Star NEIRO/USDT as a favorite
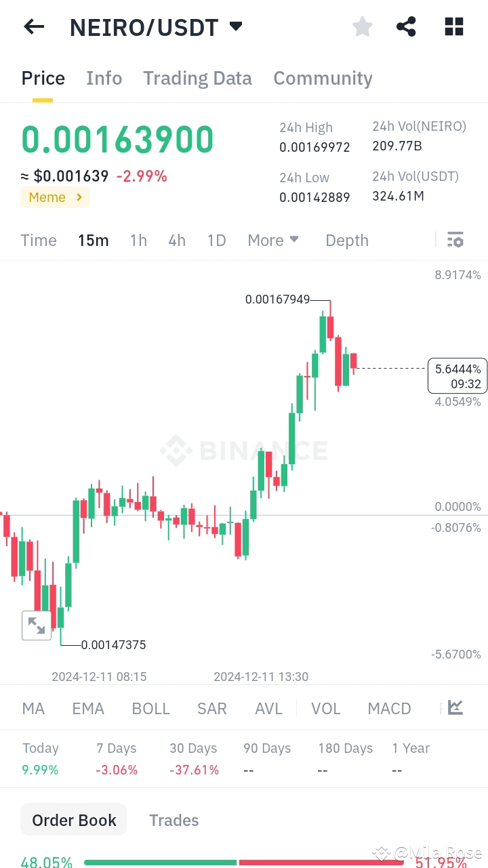 pos(362,26)
